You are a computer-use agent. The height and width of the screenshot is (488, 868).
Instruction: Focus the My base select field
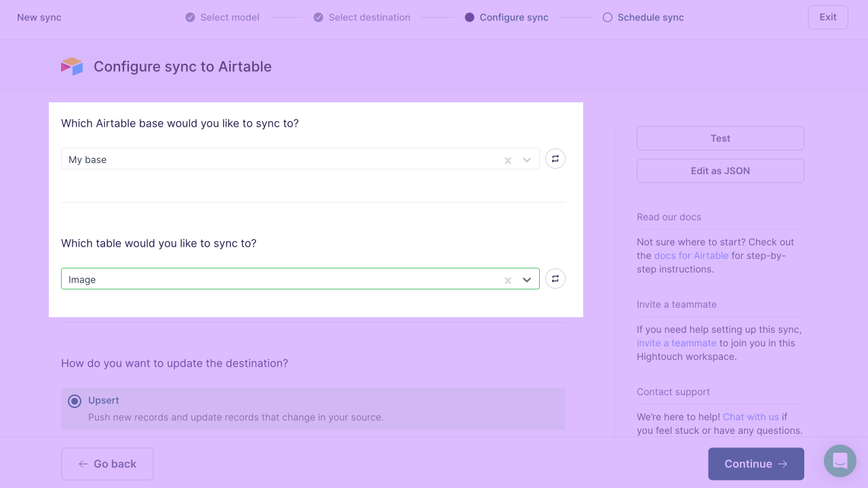[300, 159]
